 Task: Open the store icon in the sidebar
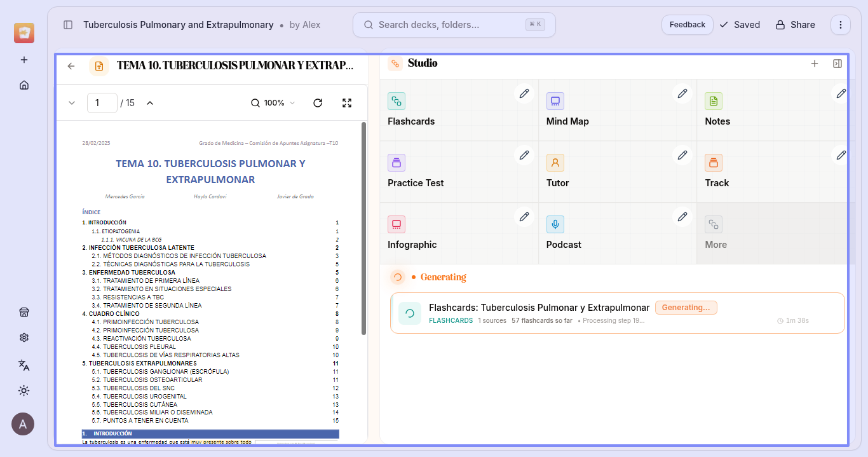[x=24, y=312]
